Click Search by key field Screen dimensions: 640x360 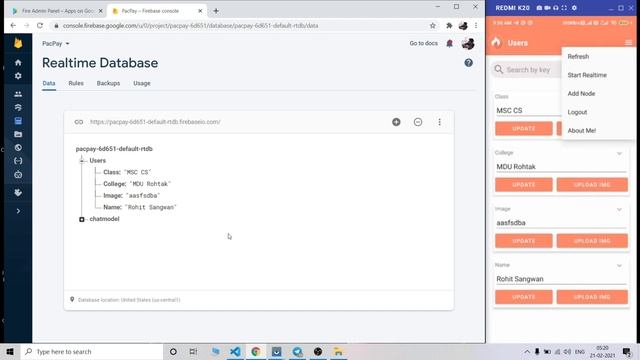528,70
